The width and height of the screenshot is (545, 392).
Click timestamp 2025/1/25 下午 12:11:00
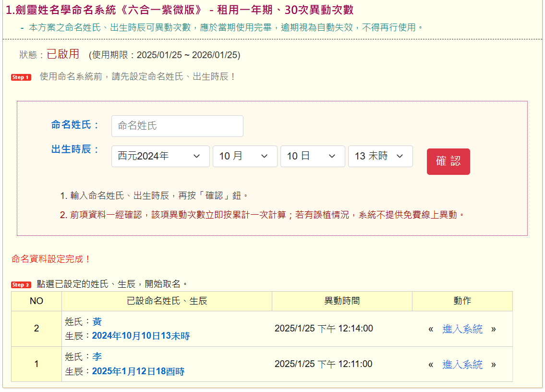pos(323,364)
